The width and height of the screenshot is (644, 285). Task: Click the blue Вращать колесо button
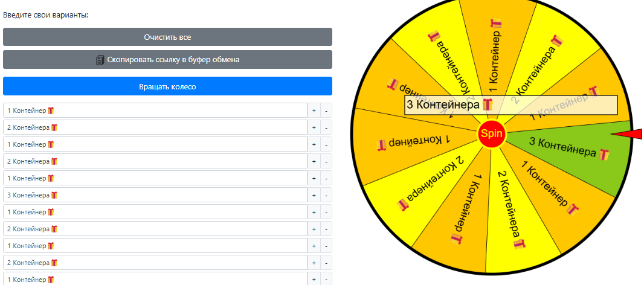point(167,86)
